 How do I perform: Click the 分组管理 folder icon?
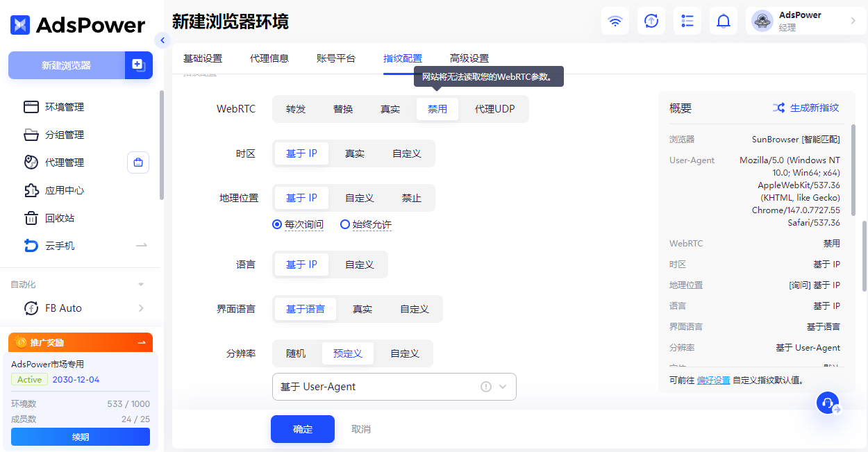point(31,135)
